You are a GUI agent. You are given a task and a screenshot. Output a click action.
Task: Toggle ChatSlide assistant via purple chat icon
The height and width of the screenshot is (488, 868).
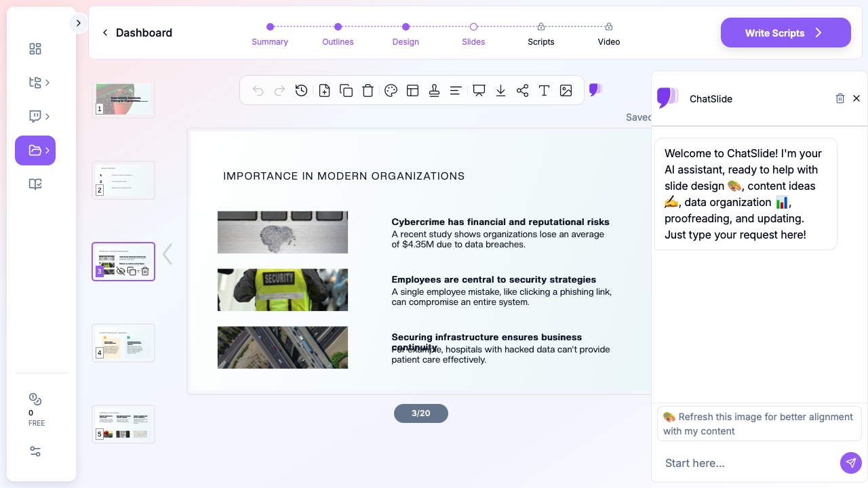tap(595, 89)
